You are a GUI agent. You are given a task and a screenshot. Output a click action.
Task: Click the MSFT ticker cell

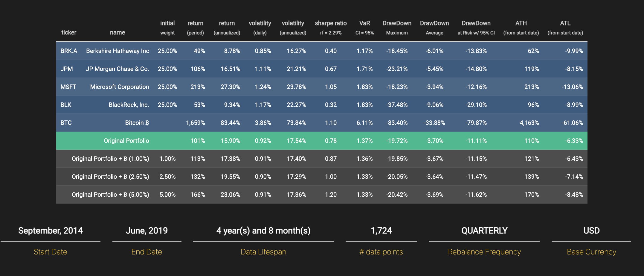[x=68, y=87]
